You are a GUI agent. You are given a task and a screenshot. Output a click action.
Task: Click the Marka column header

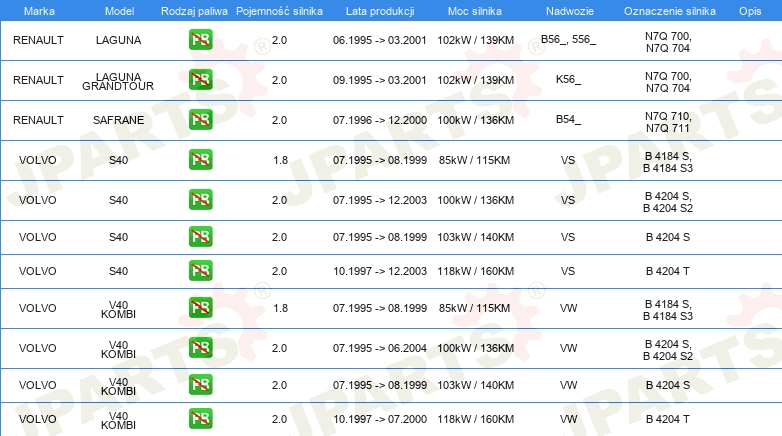click(x=39, y=11)
